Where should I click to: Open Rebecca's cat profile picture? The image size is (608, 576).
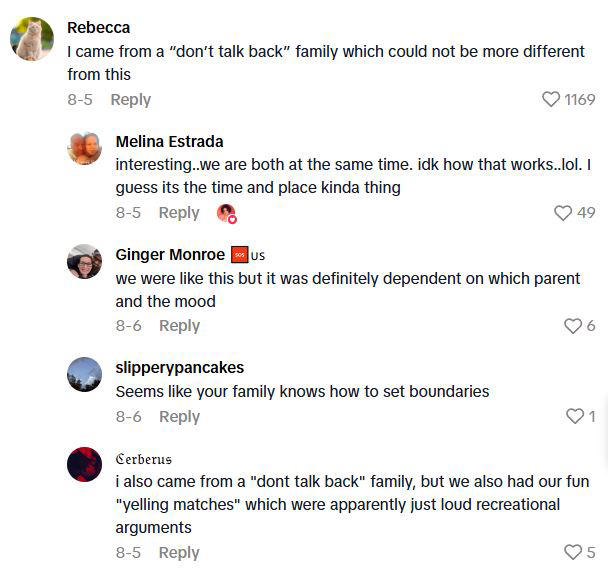[x=32, y=39]
